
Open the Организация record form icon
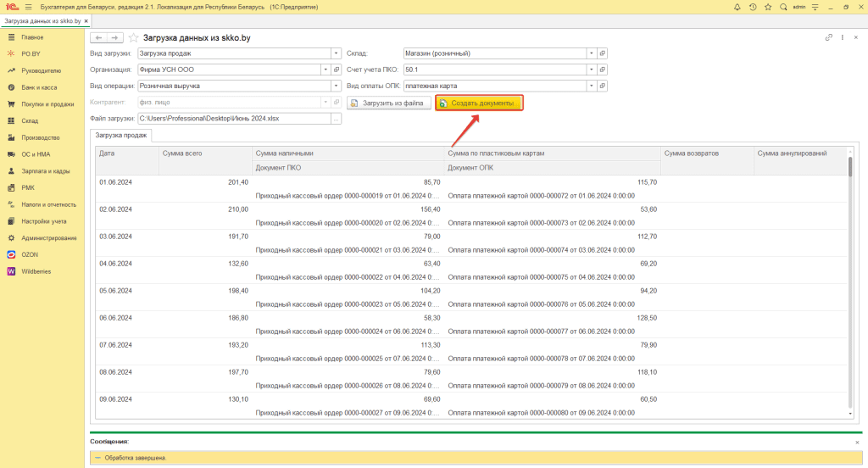337,70
